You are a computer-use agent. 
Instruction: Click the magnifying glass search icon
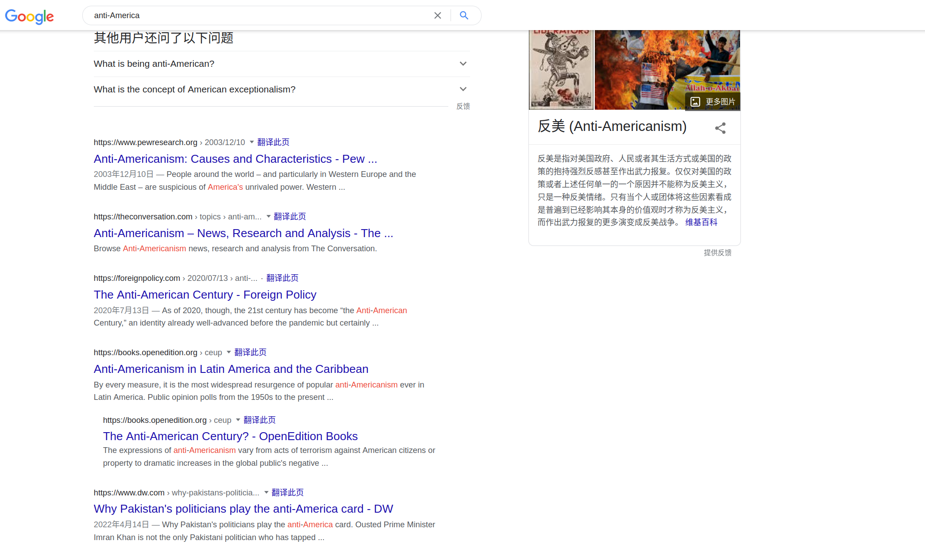(464, 15)
